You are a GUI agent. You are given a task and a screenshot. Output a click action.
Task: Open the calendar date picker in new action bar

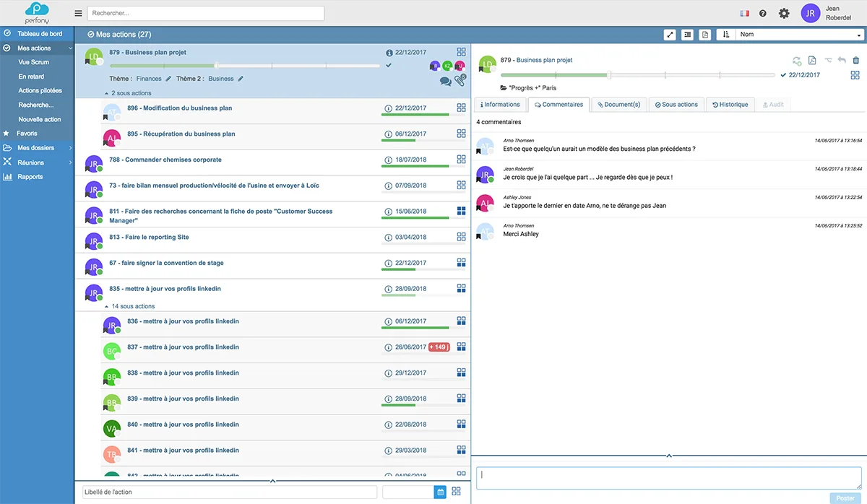coord(440,492)
